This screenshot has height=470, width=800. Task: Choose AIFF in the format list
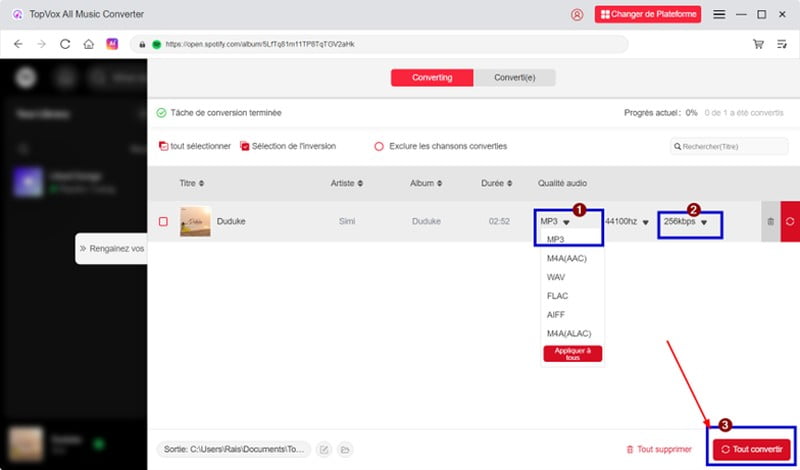point(556,315)
